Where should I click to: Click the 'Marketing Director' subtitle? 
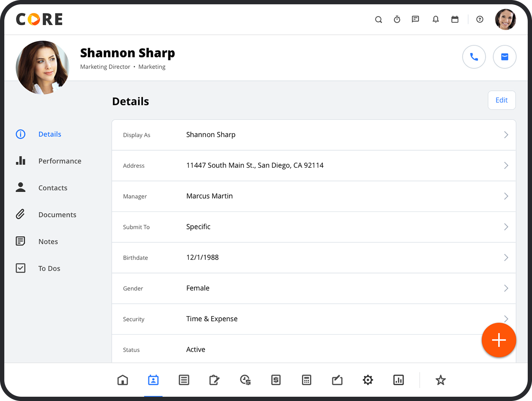click(x=105, y=67)
